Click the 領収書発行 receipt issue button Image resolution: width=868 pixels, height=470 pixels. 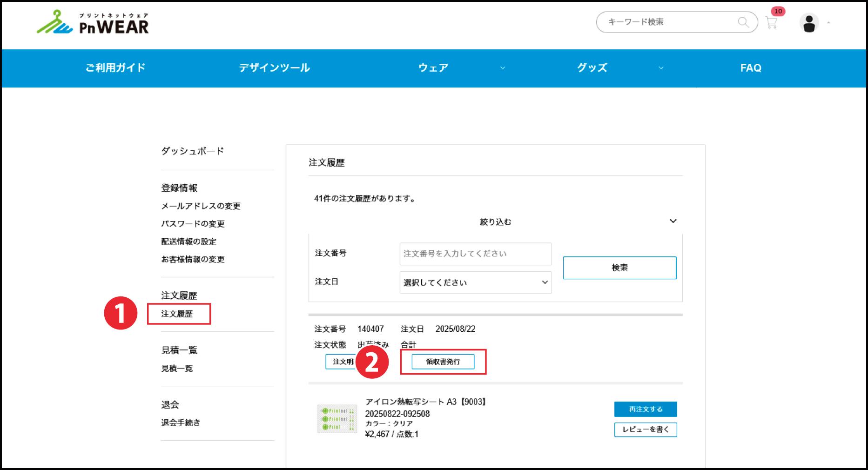[443, 362]
